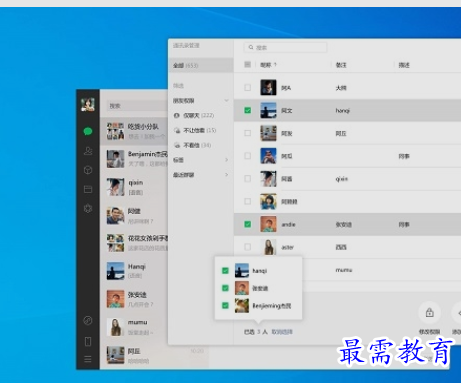The image size is (461, 383).
Task: Uncheck Benjamin in selected-people popup
Action: [x=225, y=305]
